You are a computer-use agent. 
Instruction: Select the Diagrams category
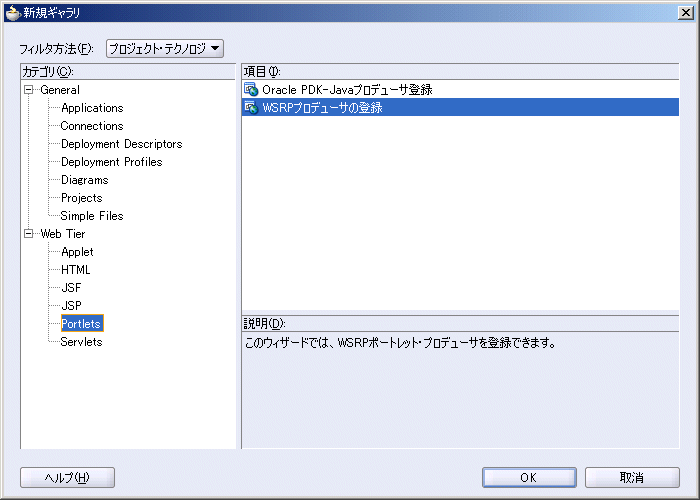(85, 180)
